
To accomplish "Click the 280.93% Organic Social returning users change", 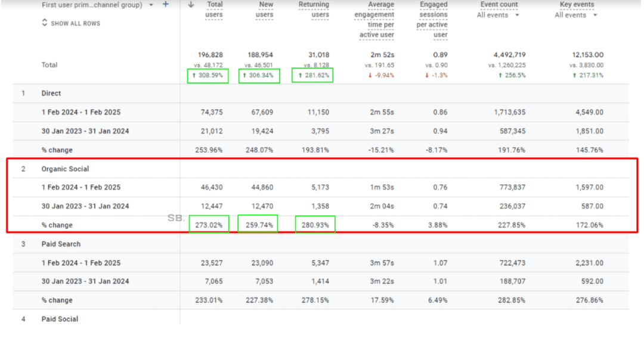I will click(x=315, y=225).
